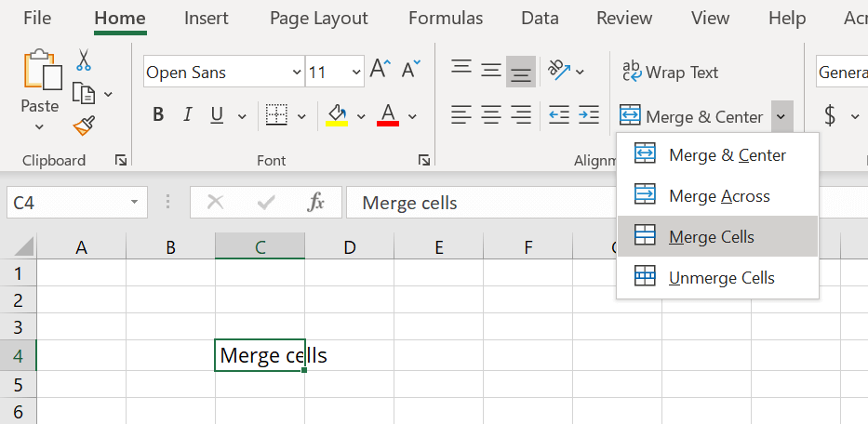Image resolution: width=868 pixels, height=424 pixels.
Task: Select Merge Cells from the dropdown menu
Action: [x=711, y=237]
